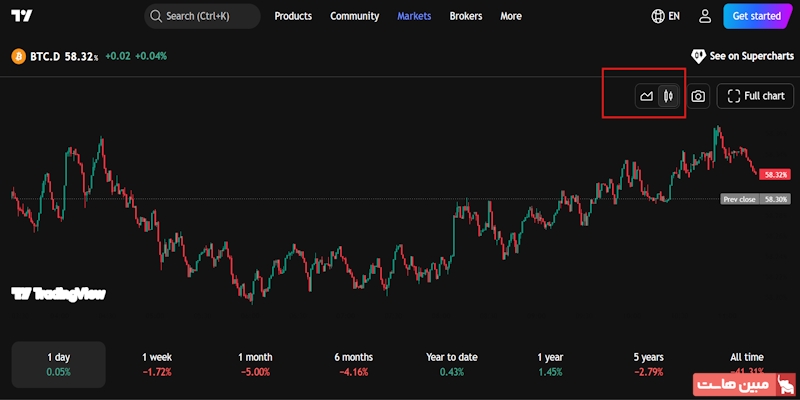
Task: Click the 58.32% price value
Action: [81, 56]
